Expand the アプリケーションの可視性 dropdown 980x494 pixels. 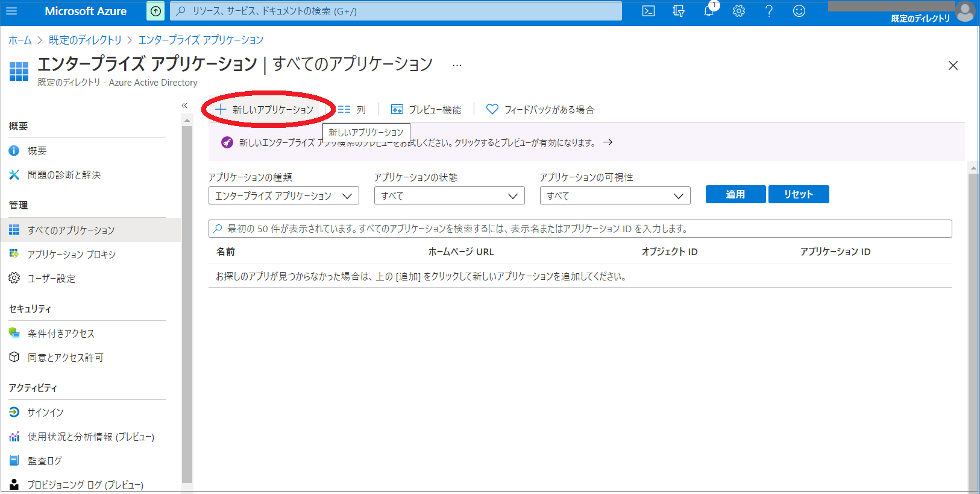(x=615, y=196)
